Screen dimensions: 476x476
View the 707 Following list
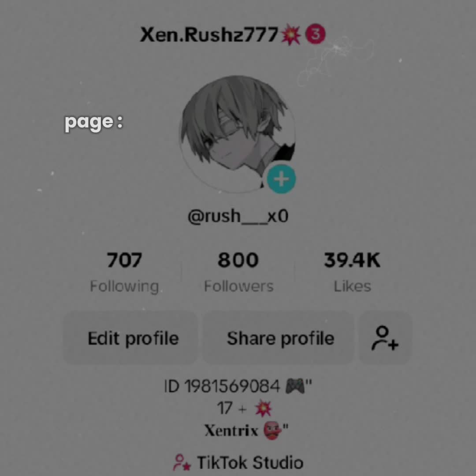coord(124,272)
